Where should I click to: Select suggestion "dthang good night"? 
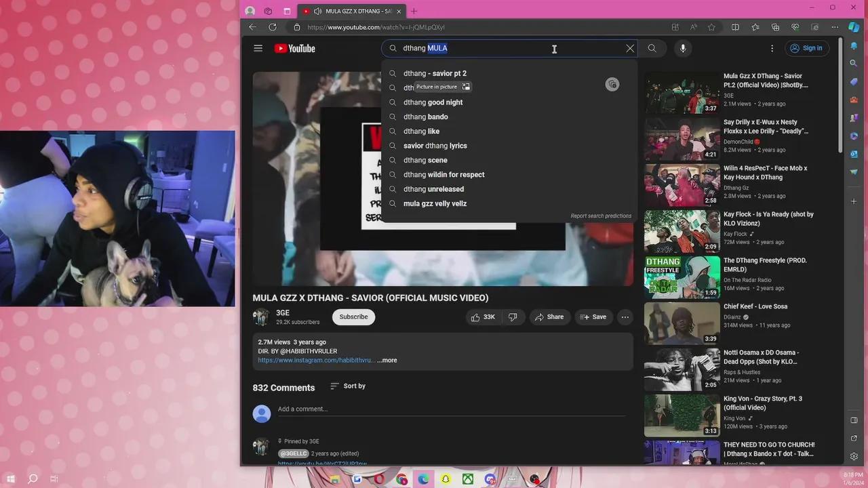pos(509,102)
